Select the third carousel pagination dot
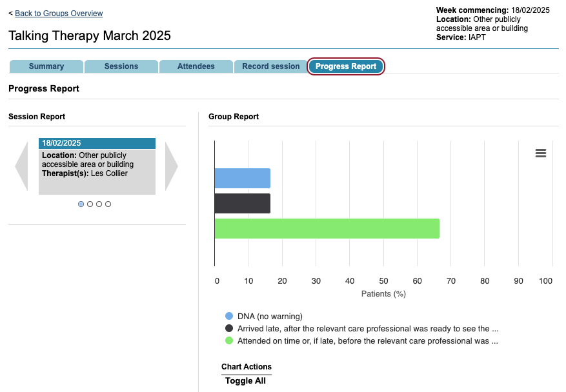 (99, 204)
